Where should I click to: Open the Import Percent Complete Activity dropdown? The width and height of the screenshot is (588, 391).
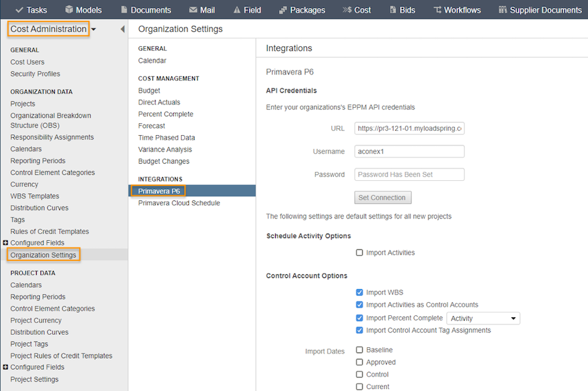[483, 319]
